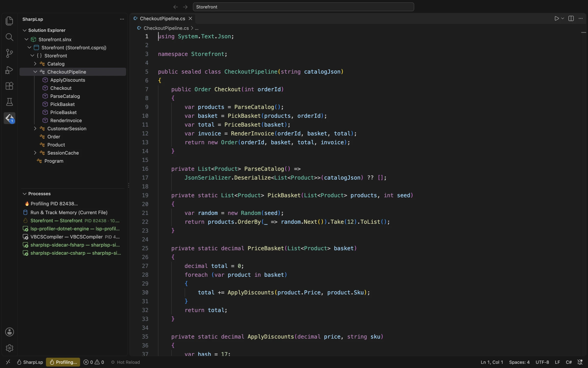Open remote window indicator in status bar
Image resolution: width=588 pixels, height=368 pixels.
pos(8,362)
